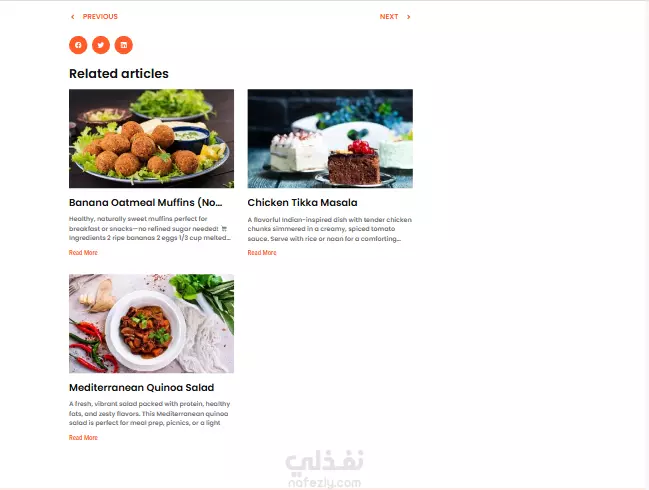Click Read More under Banana Oatmeal Muffins
This screenshot has width=649, height=490.
pyautogui.click(x=83, y=252)
